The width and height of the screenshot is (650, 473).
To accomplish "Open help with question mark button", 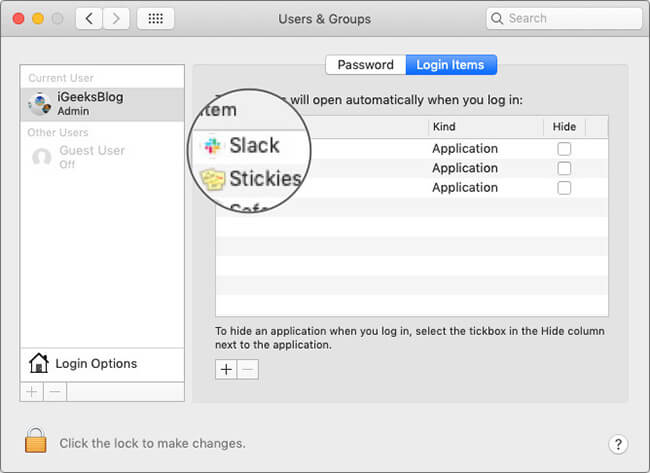I will tap(618, 444).
